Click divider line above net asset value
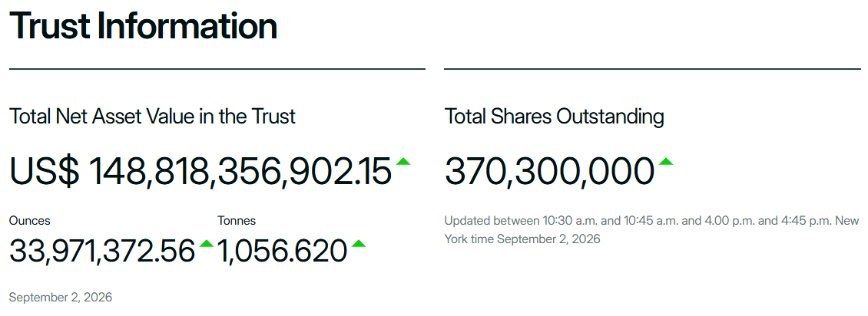 coord(217,69)
